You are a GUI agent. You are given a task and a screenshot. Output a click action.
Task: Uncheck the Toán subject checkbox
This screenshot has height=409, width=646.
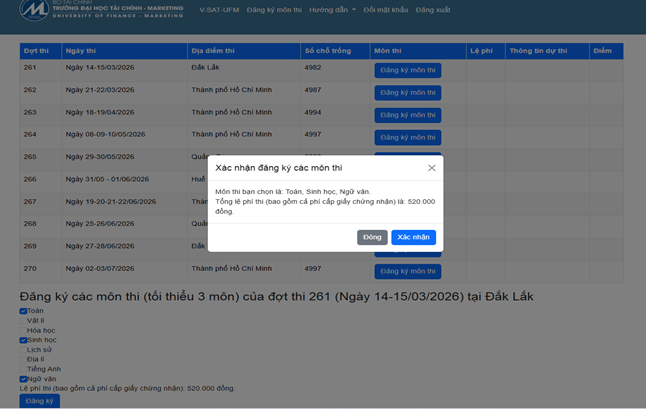pos(24,311)
